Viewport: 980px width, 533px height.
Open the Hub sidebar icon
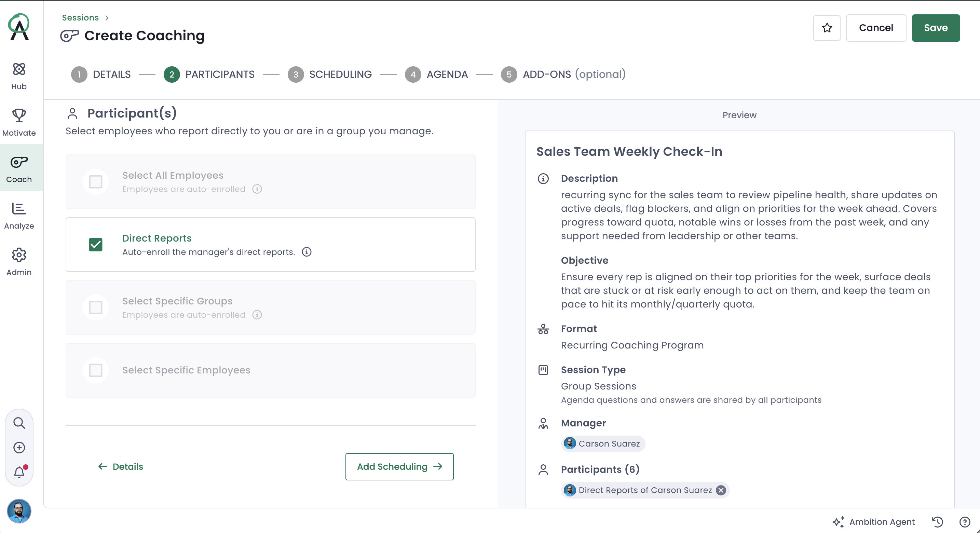[x=19, y=69]
